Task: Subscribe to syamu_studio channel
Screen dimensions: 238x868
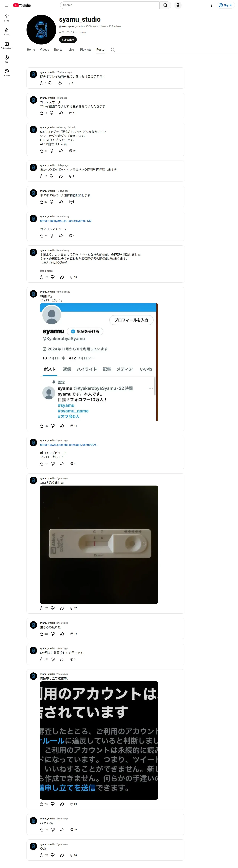Action: 68,40
